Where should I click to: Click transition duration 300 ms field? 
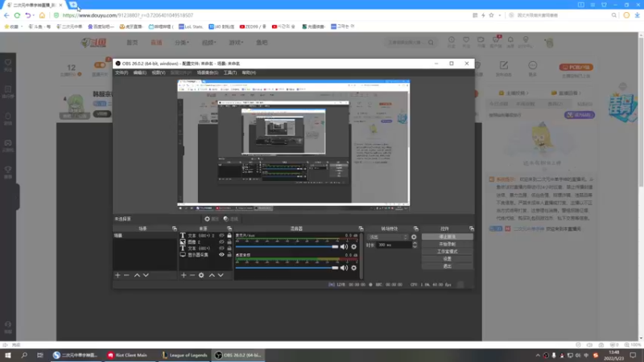(x=394, y=245)
